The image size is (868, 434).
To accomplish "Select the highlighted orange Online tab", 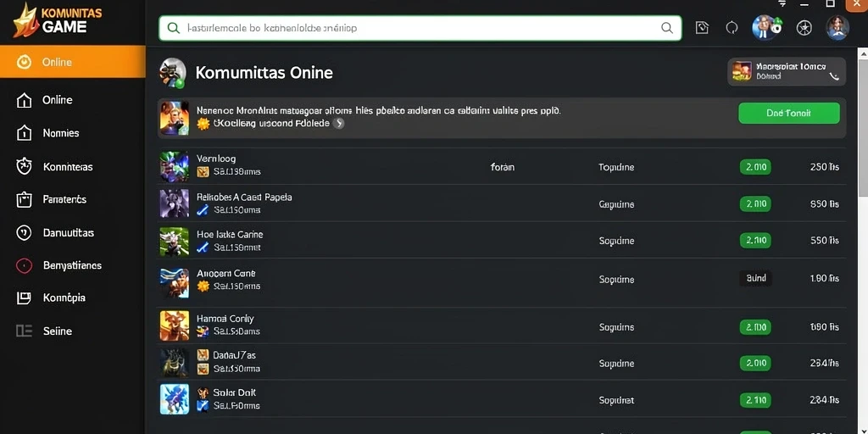I will click(73, 62).
